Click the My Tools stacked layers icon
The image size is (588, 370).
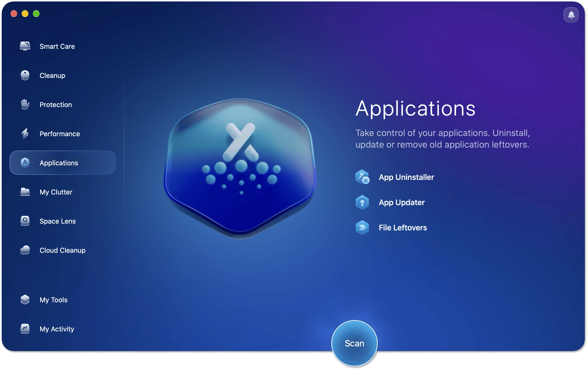25,299
